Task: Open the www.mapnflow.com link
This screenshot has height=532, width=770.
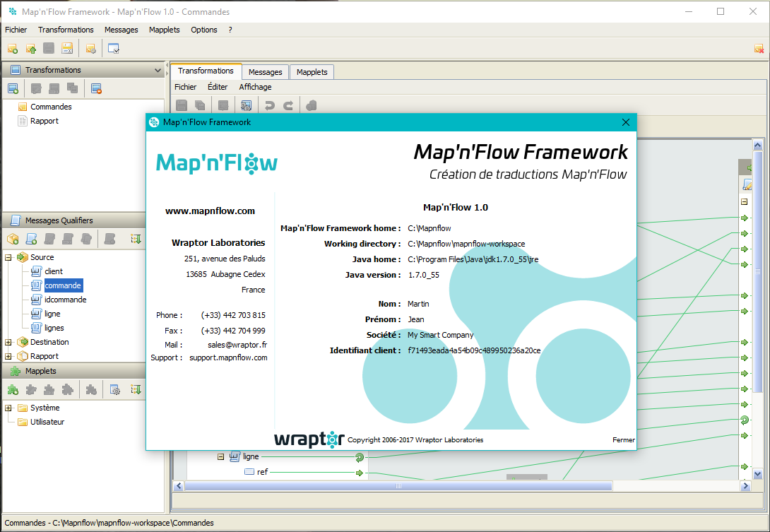Action: point(211,211)
